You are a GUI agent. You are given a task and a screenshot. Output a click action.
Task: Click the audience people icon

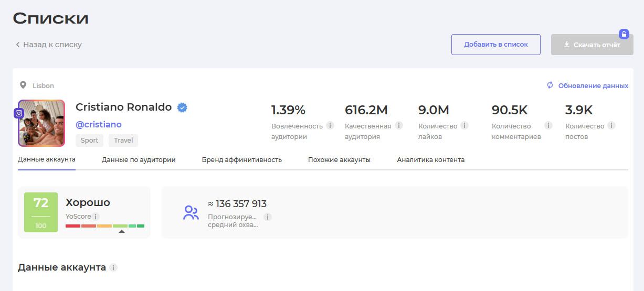[191, 212]
